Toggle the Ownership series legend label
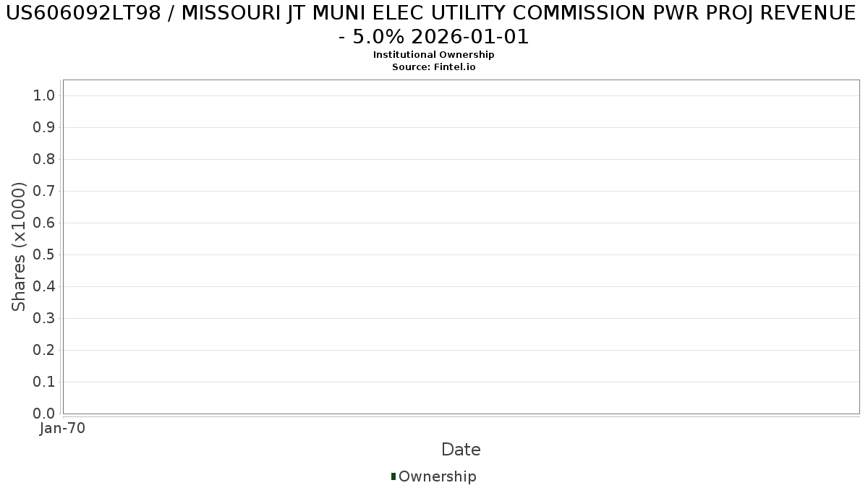 (437, 476)
